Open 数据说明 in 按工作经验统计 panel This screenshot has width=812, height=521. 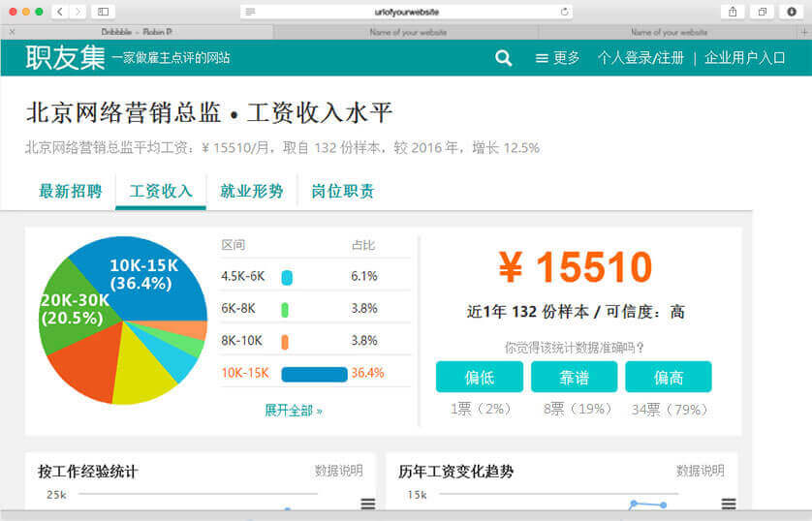point(339,471)
